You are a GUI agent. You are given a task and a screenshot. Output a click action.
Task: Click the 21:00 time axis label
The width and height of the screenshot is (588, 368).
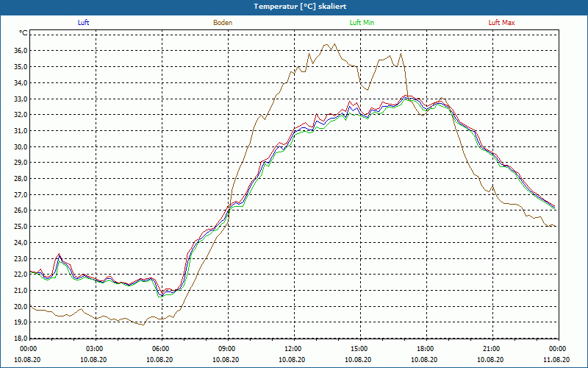[x=492, y=349]
